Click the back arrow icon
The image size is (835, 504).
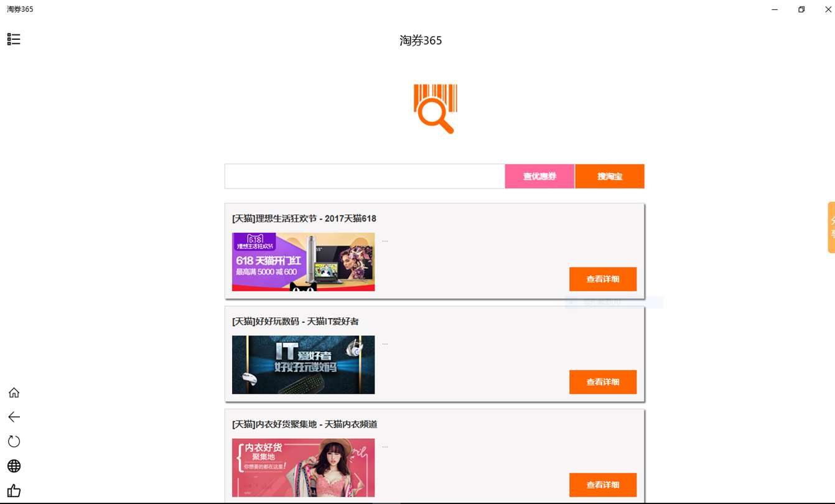tap(14, 417)
